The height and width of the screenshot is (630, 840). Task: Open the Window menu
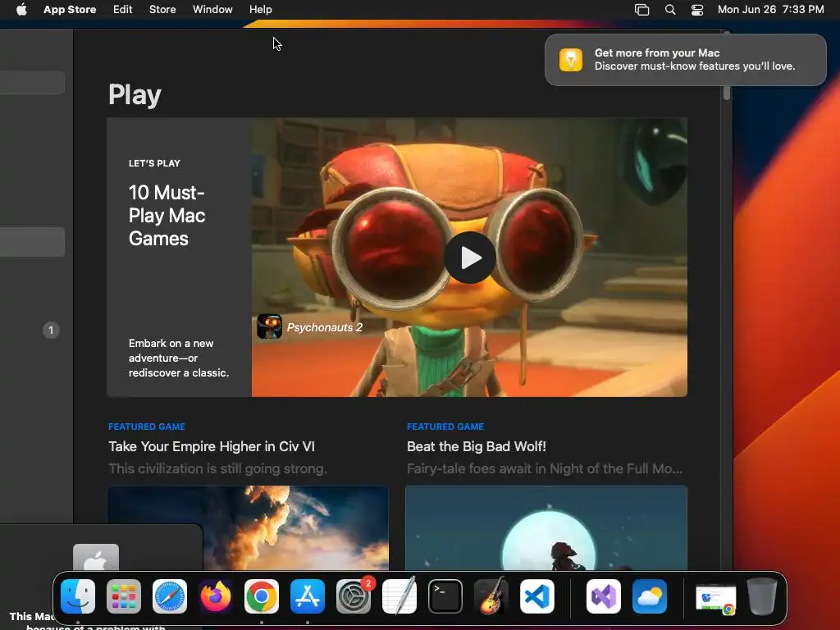click(212, 9)
